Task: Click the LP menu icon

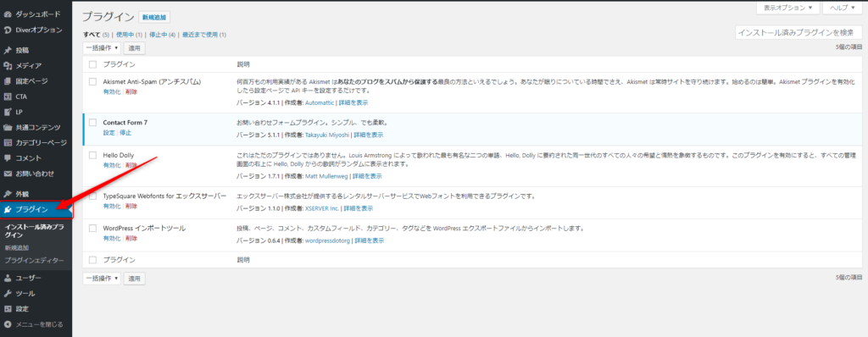Action: coord(8,112)
